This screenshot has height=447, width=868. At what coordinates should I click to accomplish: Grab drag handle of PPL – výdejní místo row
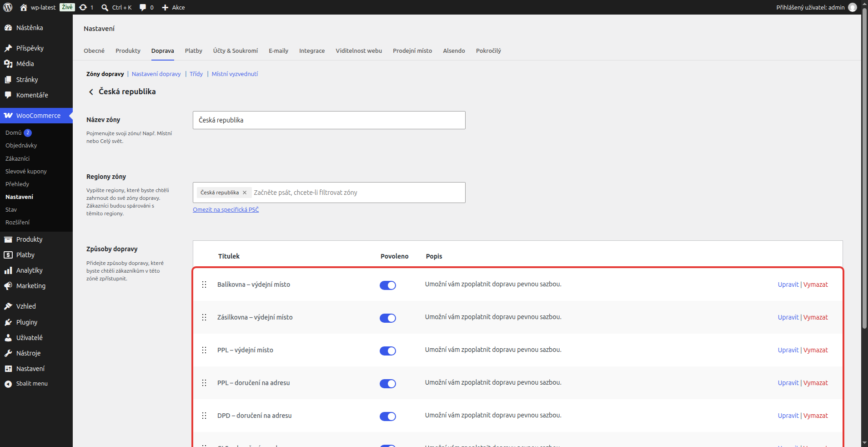204,350
